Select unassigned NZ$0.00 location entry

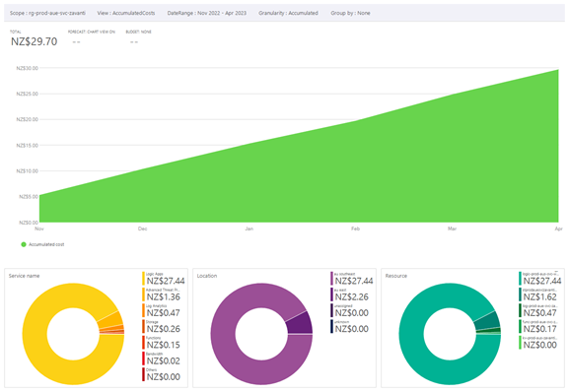tap(350, 310)
